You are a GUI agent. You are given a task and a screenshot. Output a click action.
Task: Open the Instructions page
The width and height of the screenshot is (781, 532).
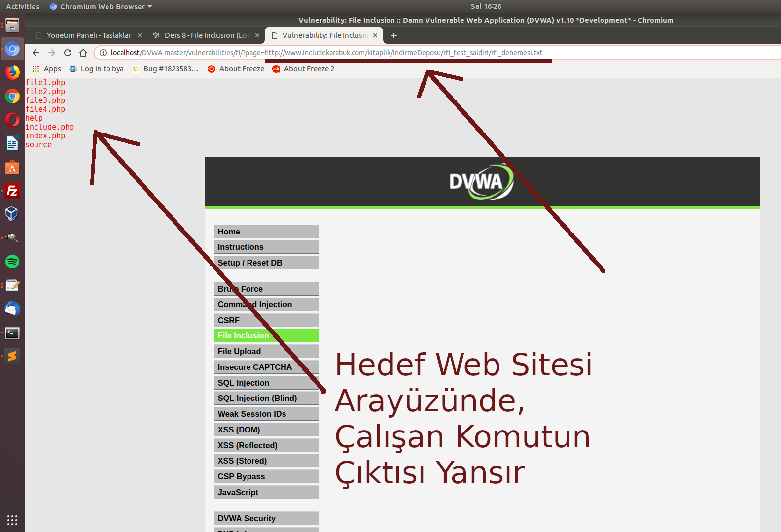click(266, 247)
